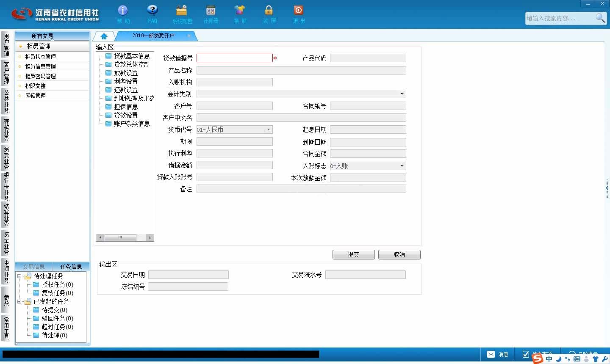Launch the 计算器 calculator icon
The image size is (610, 364).
pos(211,10)
